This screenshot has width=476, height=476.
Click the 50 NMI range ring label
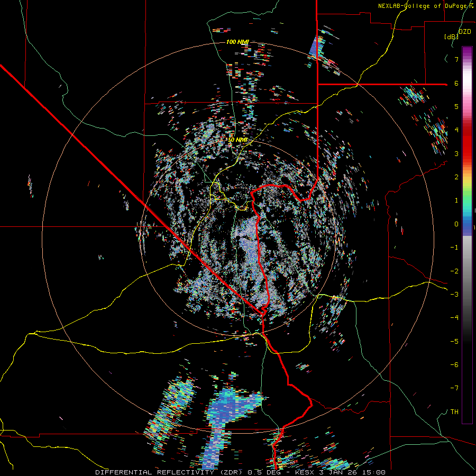[237, 140]
